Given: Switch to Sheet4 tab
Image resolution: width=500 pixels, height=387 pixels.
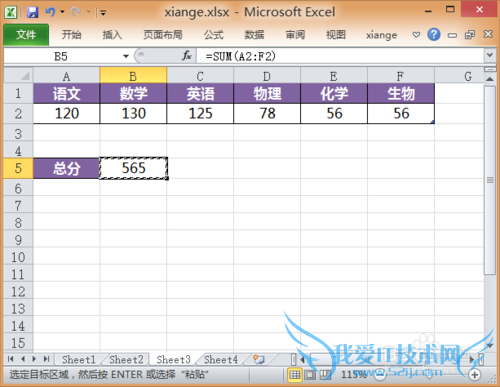Looking at the screenshot, I should pos(221,360).
